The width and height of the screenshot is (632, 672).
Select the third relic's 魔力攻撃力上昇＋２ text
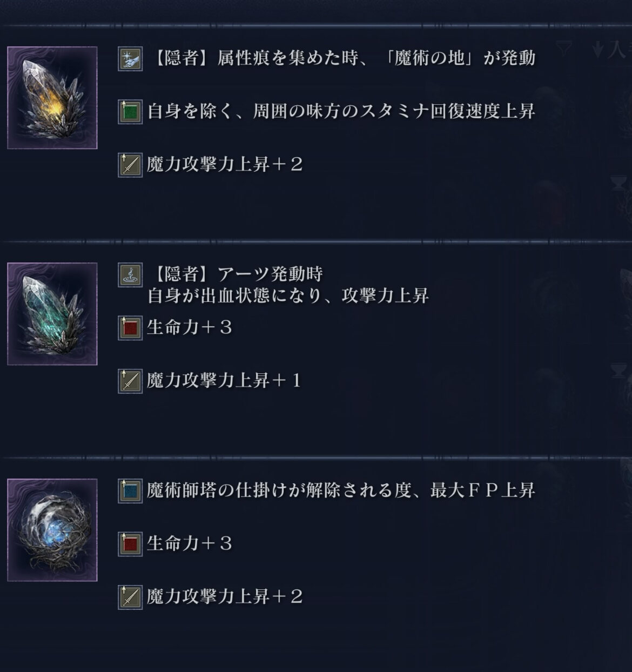point(225,597)
